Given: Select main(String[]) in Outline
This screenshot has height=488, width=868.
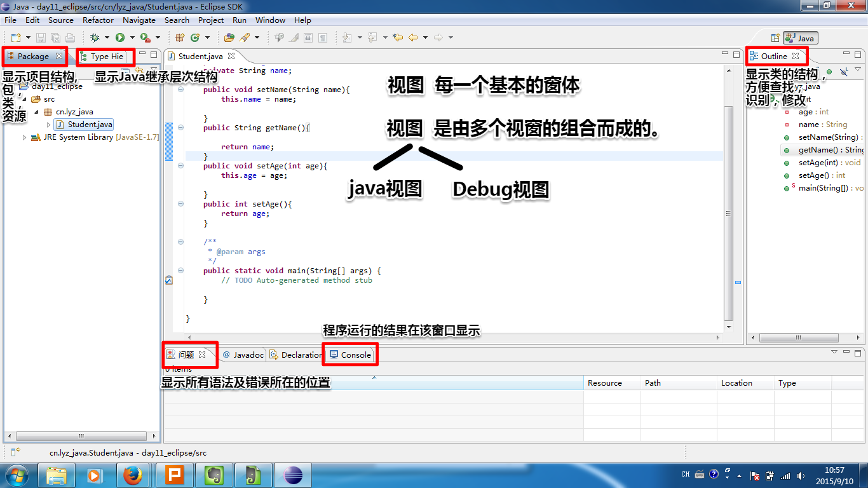Looking at the screenshot, I should tap(831, 188).
